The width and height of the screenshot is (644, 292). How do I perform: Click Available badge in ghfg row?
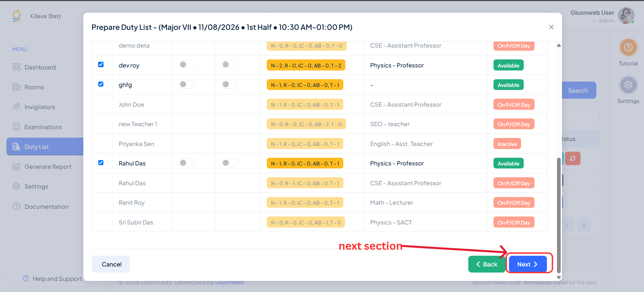coord(508,85)
